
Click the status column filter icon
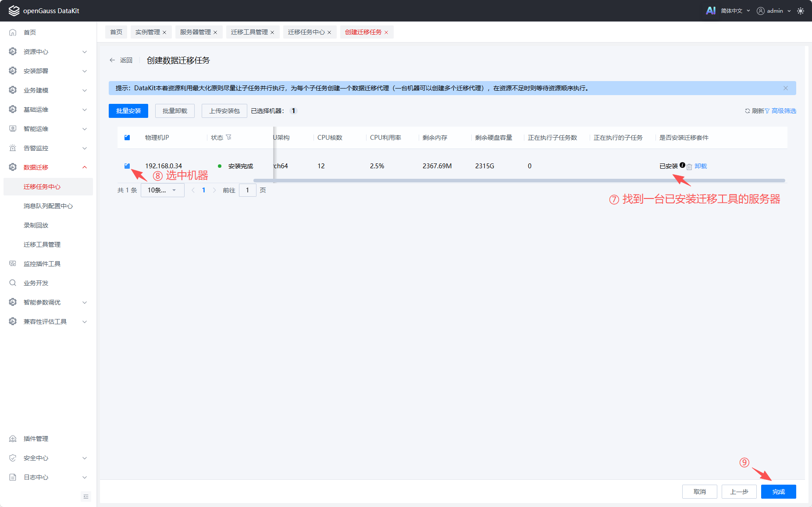pos(228,138)
